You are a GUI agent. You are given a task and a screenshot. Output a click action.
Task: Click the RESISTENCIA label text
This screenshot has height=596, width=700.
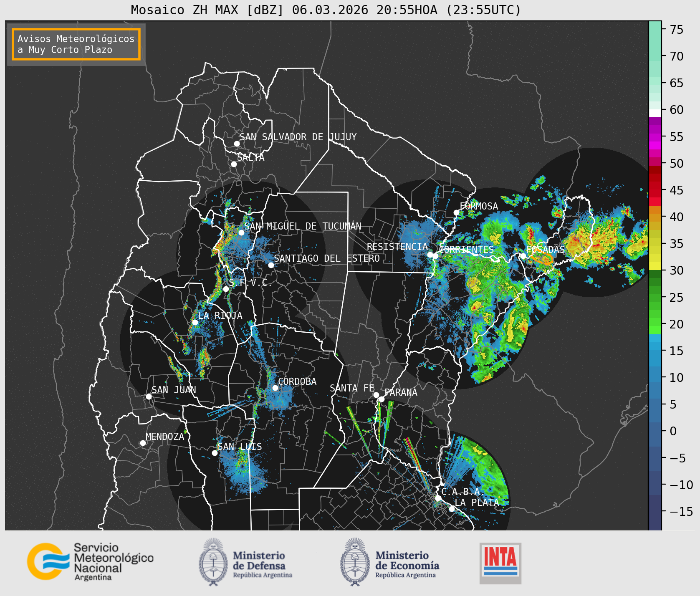pyautogui.click(x=397, y=247)
